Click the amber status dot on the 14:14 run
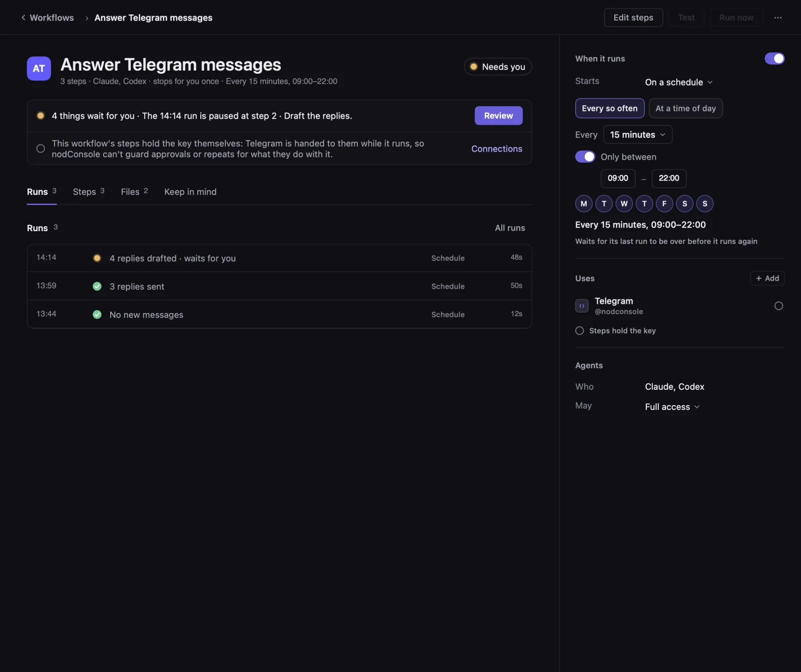This screenshot has width=801, height=672. click(x=97, y=258)
